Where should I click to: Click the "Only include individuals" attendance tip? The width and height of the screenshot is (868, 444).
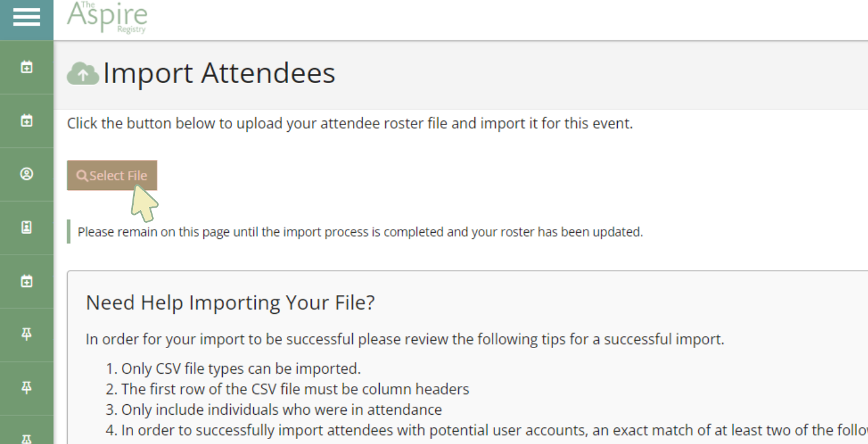[281, 409]
